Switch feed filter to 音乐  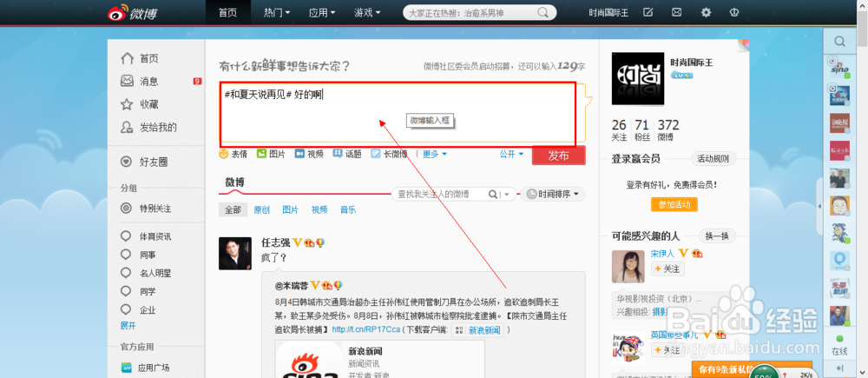pyautogui.click(x=348, y=209)
